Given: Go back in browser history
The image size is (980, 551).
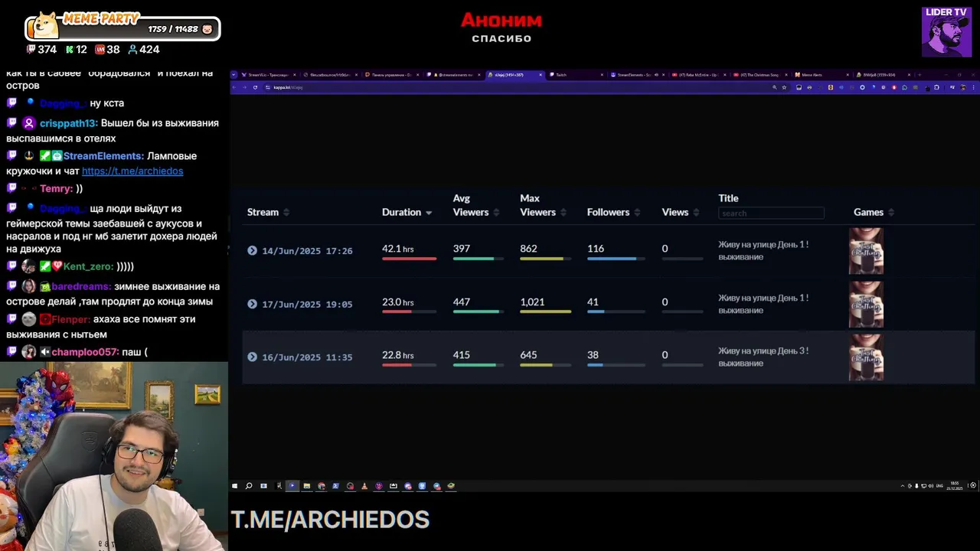Looking at the screenshot, I should (235, 87).
